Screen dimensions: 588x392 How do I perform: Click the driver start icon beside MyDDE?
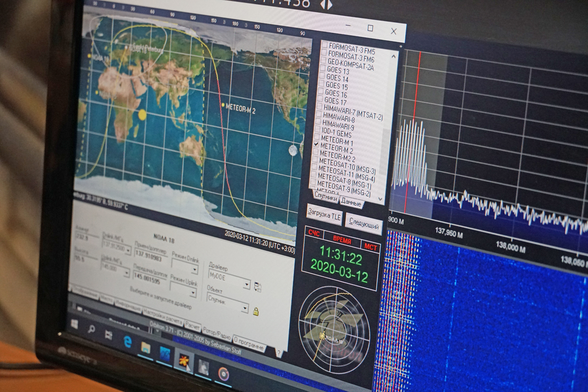[x=257, y=288]
